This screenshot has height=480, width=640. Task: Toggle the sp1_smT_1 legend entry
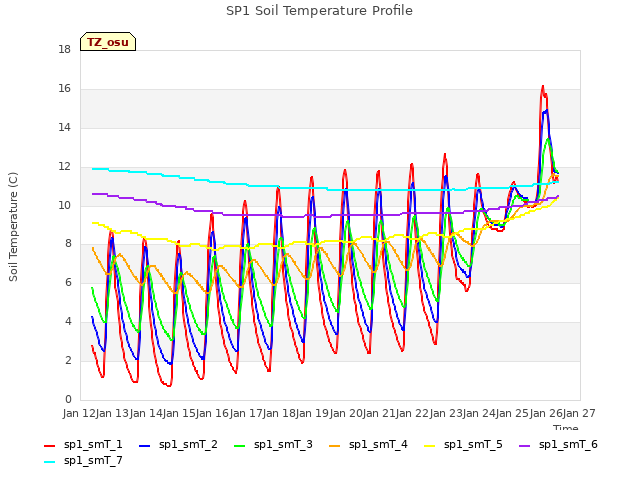(83, 444)
